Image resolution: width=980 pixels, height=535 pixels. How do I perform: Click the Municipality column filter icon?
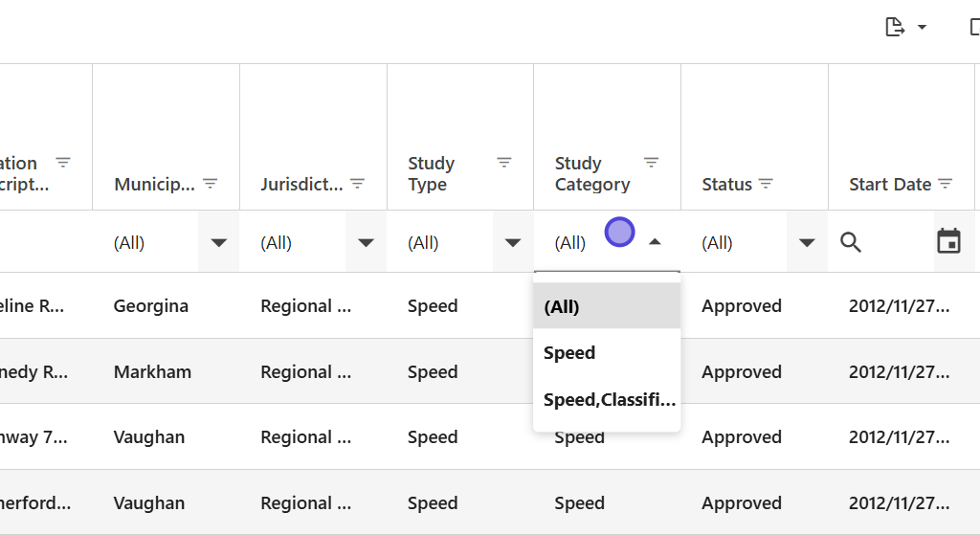(211, 184)
